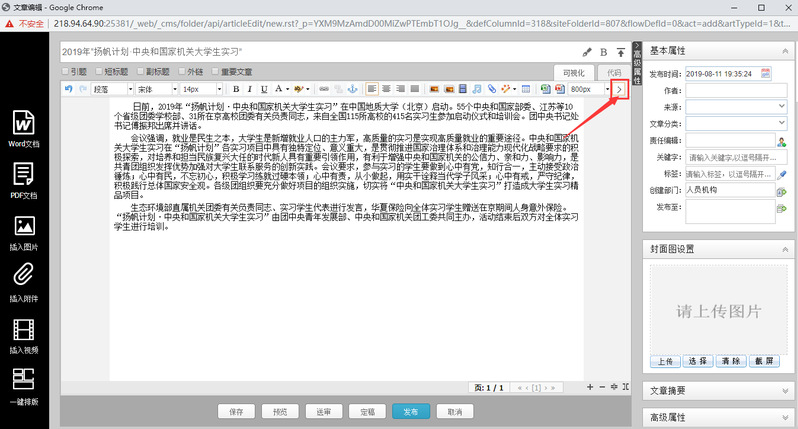
Task: Insert an anchor using the anchor icon
Action: (x=353, y=89)
